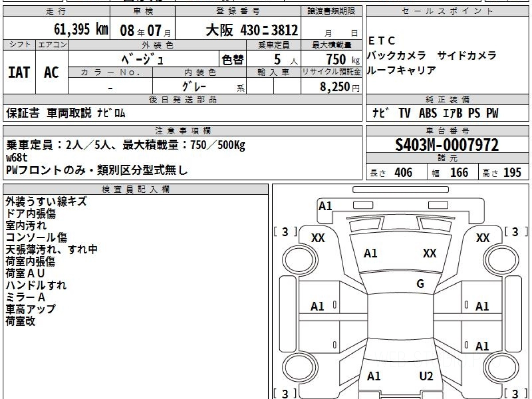The width and height of the screenshot is (532, 399).
Task: Select inspector note 室内汚れ
Action: [26, 226]
